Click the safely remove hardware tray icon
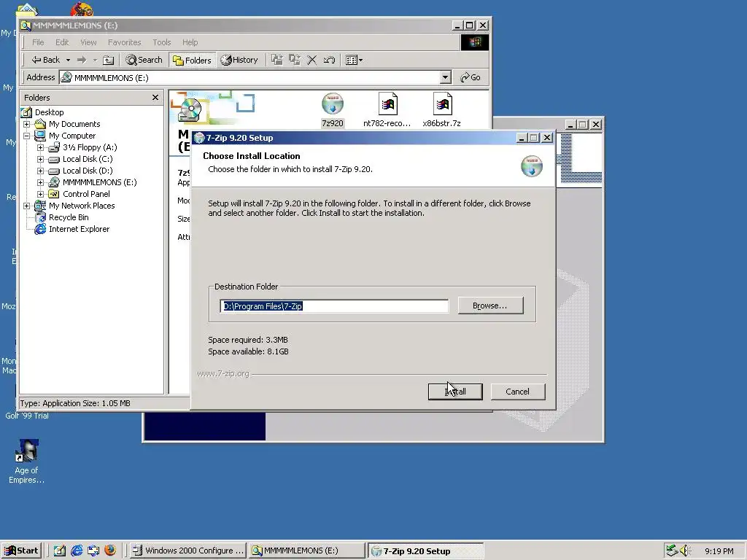 click(x=672, y=551)
